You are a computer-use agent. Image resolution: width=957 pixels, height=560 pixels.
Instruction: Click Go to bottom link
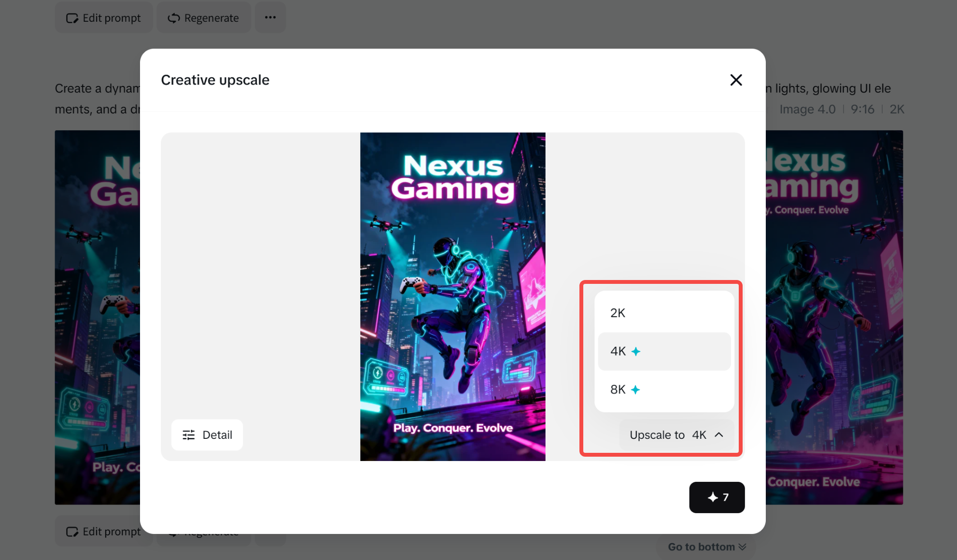tap(701, 547)
